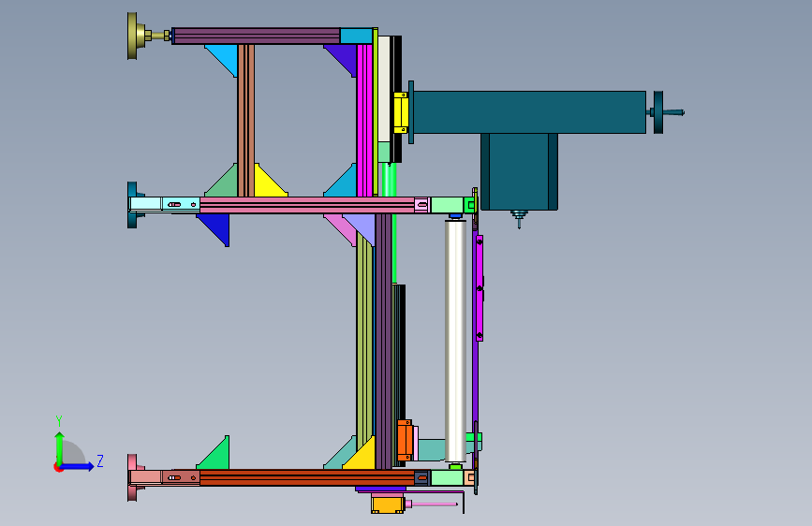Select the white roller cylinder
Screen dimensions: 812x526
click(456, 341)
